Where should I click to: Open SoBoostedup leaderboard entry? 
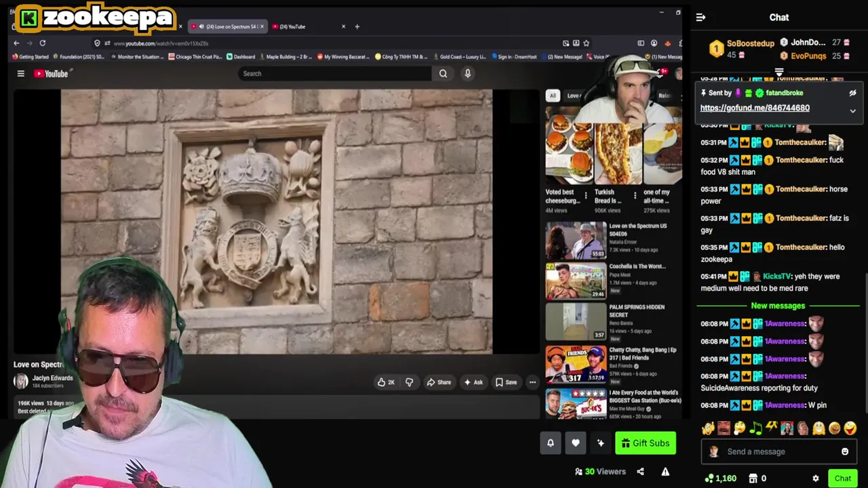click(741, 49)
